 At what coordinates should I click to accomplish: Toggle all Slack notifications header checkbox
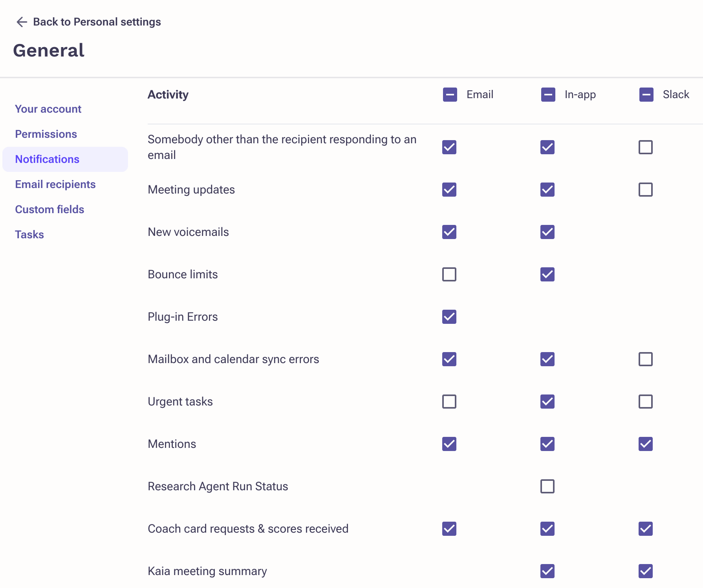(646, 95)
